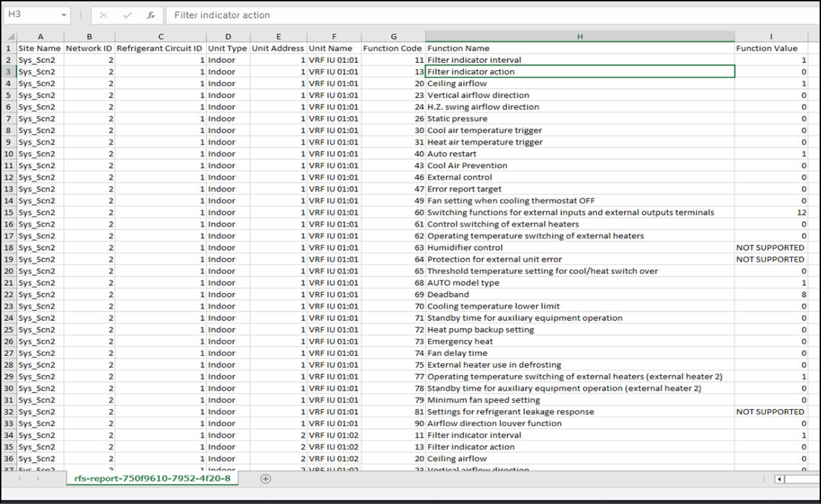Screen dimensions: 821x504
Task: Click the Insert Function fx icon
Action: coord(151,15)
